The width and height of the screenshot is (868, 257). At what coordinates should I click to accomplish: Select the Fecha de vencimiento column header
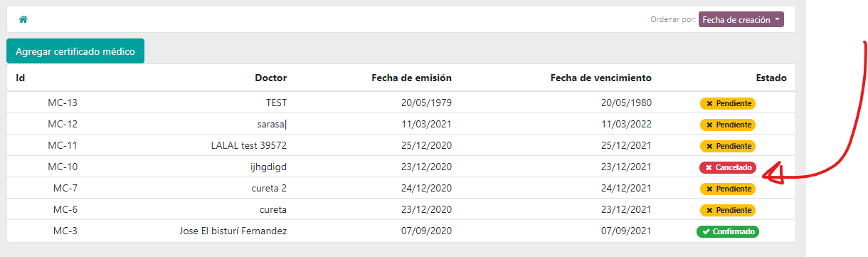(x=601, y=78)
